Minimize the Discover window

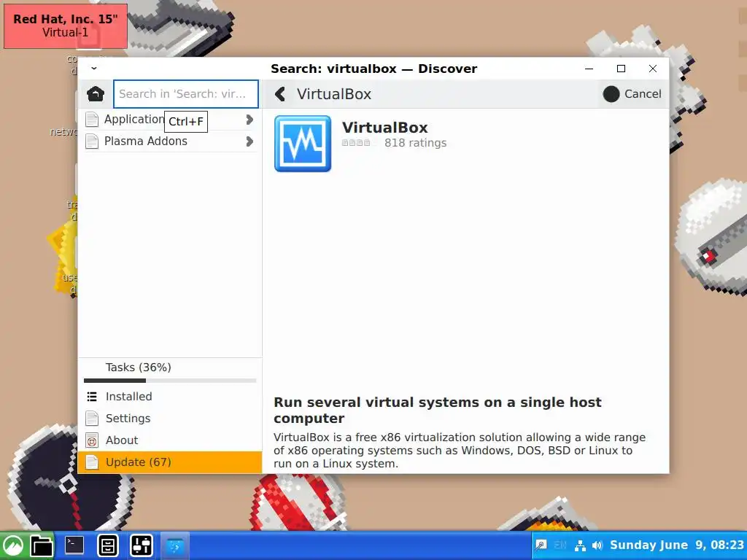(589, 69)
